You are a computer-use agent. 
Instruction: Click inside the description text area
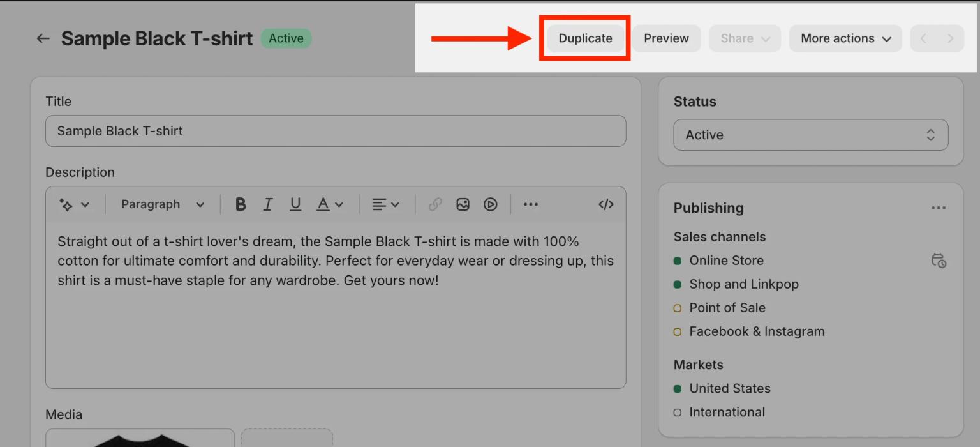(x=336, y=305)
